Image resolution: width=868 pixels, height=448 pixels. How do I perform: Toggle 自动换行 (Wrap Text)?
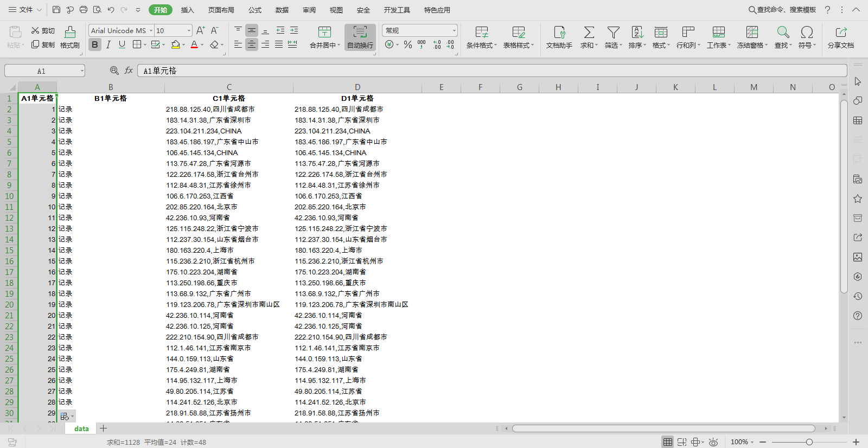click(360, 37)
